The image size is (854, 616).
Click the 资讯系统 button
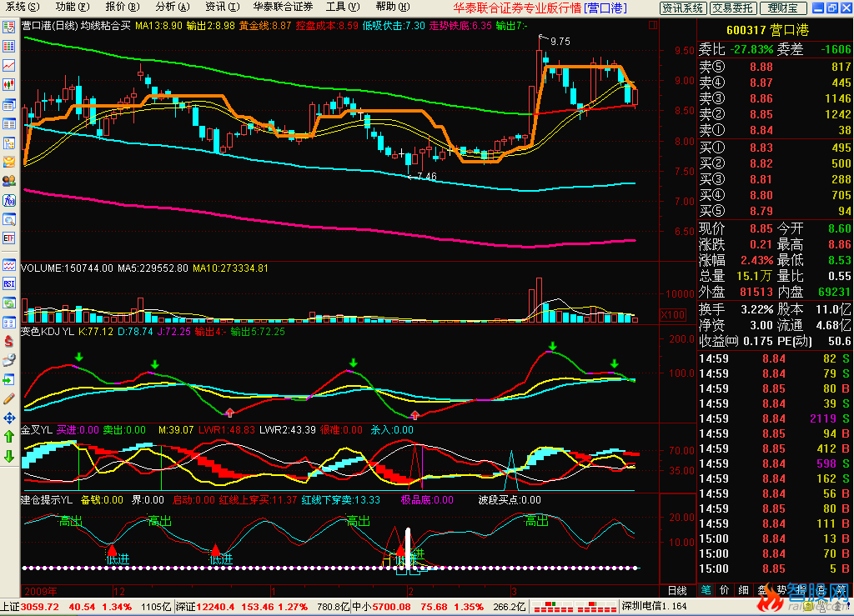683,8
